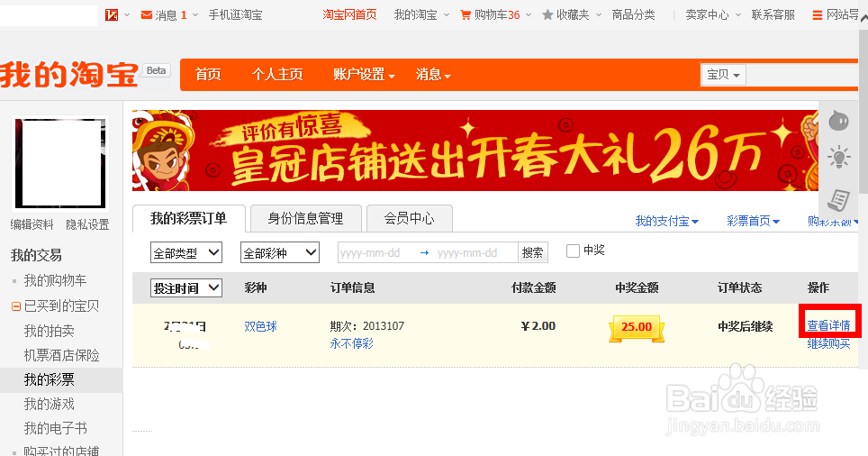Switch to 身份信息管理 tab
The height and width of the screenshot is (456, 868).
[x=305, y=218]
